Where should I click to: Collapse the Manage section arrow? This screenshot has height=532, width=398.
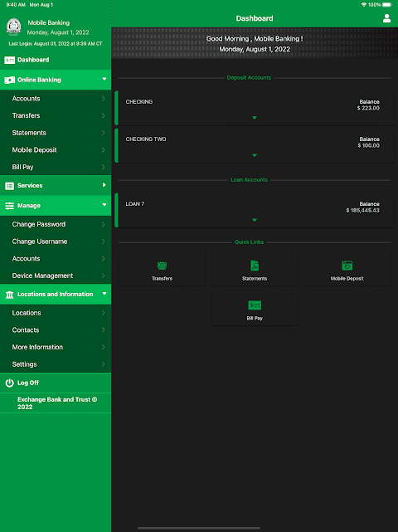pyautogui.click(x=104, y=205)
